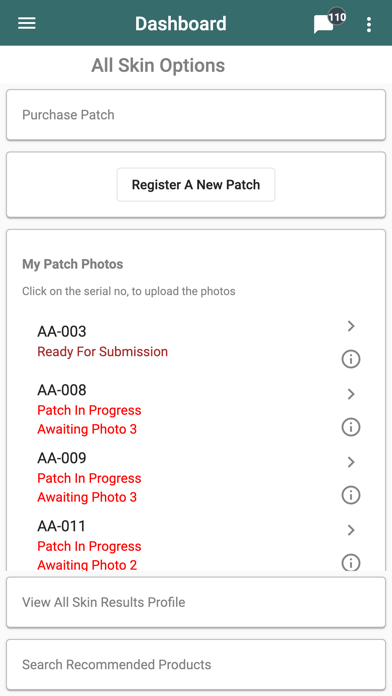View info for patch AA-009
This screenshot has height=696, width=392.
pos(351,495)
